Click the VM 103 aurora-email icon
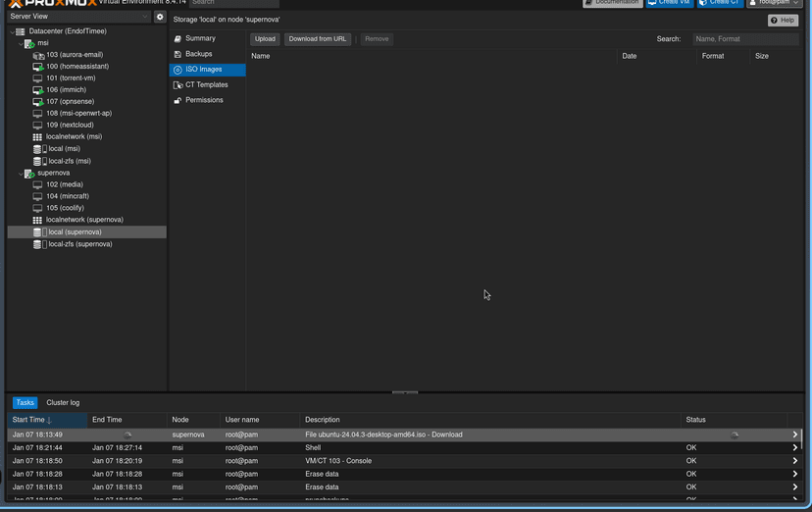The image size is (812, 512). [x=38, y=55]
